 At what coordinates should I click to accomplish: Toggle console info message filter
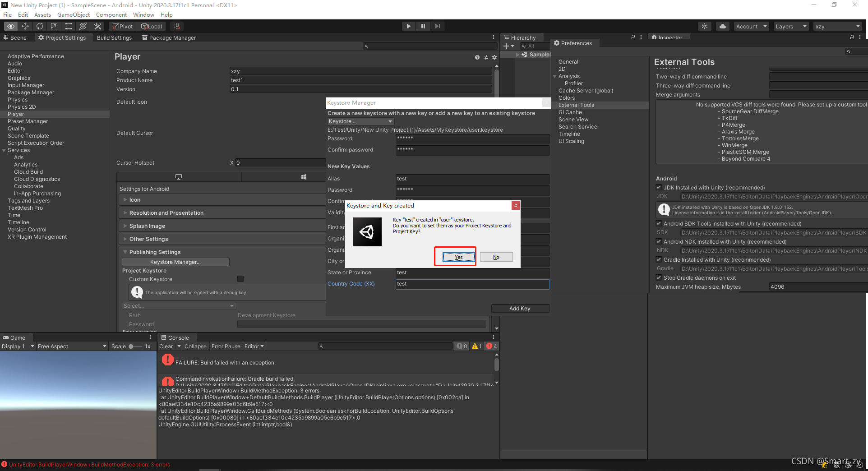click(x=462, y=346)
